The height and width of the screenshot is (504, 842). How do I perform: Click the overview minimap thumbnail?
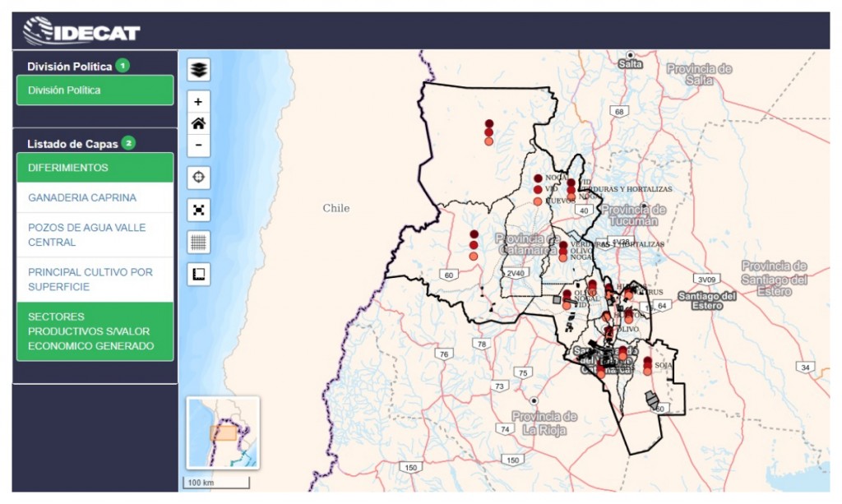pos(223,432)
